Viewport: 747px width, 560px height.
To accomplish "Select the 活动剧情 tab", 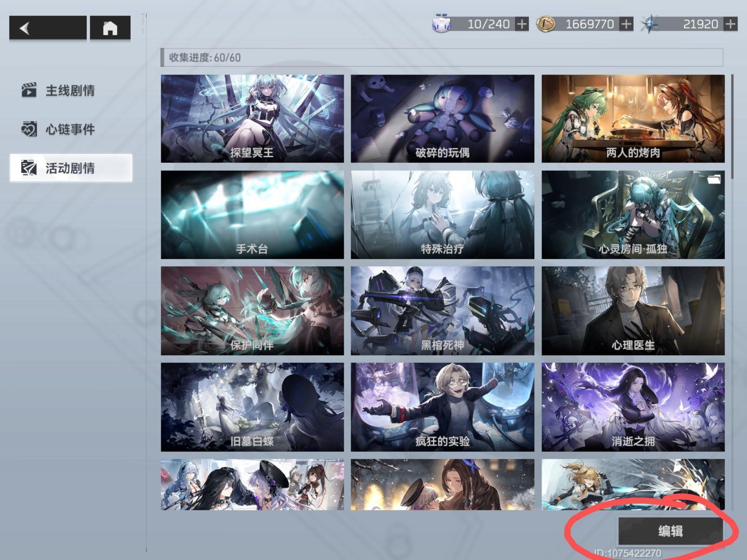I will (71, 168).
